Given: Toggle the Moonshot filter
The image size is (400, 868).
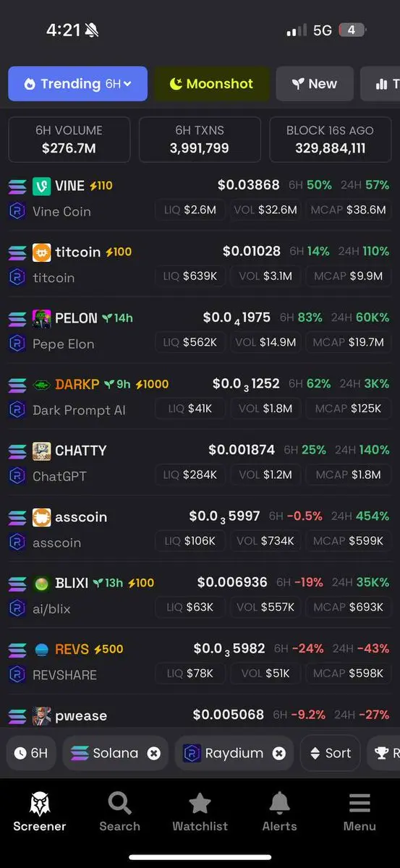Looking at the screenshot, I should [211, 84].
